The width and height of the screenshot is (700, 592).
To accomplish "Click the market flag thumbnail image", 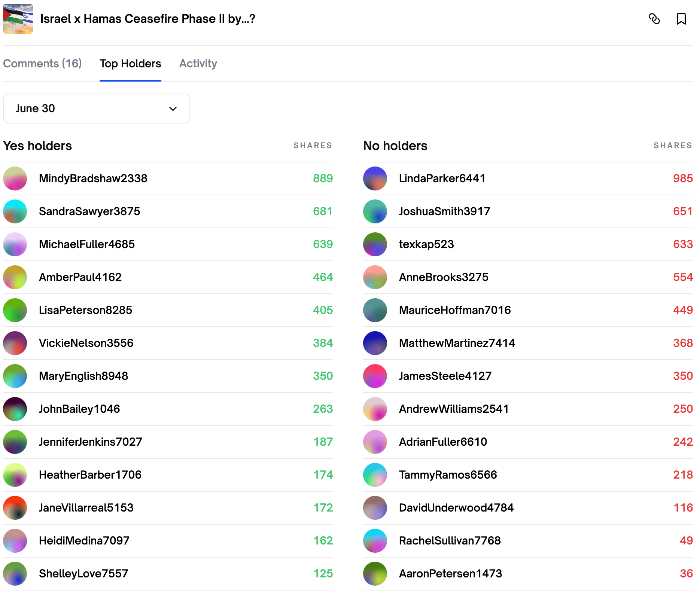I will [18, 19].
